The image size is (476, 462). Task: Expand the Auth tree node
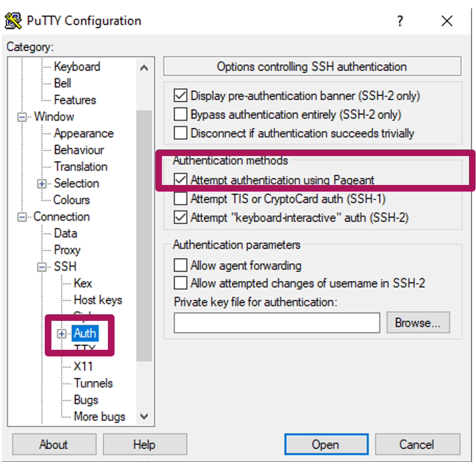pyautogui.click(x=62, y=334)
